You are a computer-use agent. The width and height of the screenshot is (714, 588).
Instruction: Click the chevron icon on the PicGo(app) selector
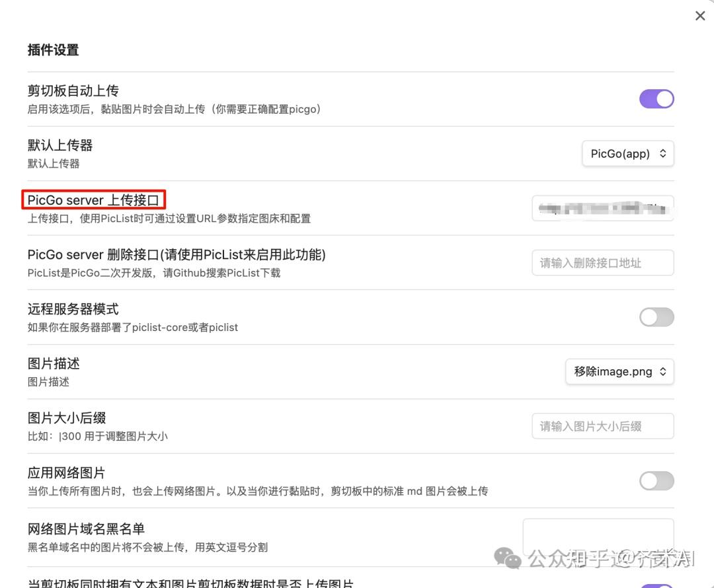(x=663, y=153)
